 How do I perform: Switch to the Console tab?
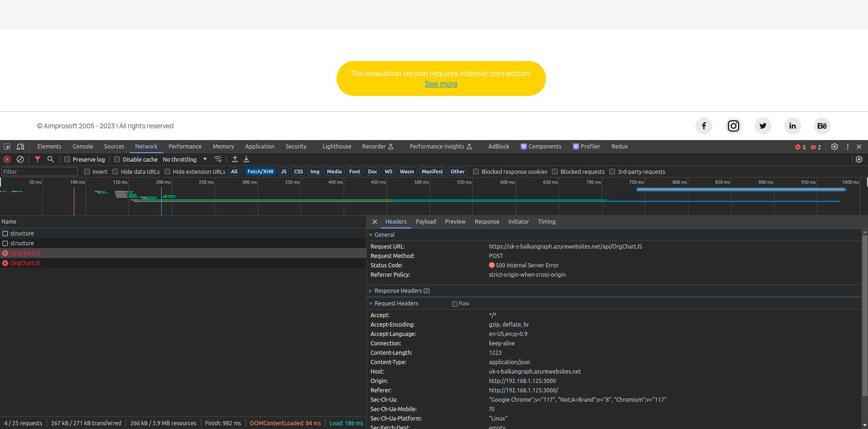[x=83, y=147]
